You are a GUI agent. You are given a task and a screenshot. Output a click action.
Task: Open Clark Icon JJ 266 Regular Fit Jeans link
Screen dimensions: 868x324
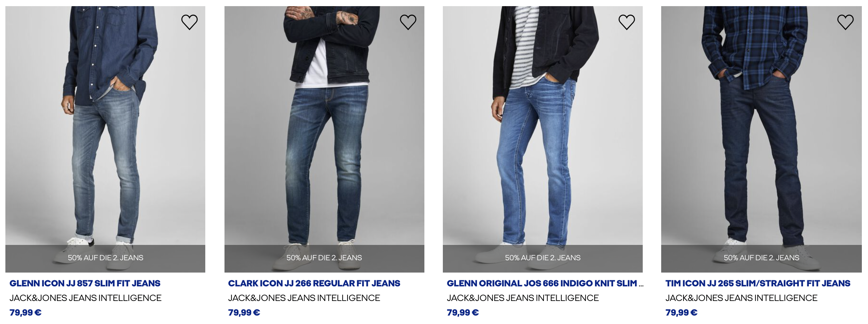coord(314,283)
